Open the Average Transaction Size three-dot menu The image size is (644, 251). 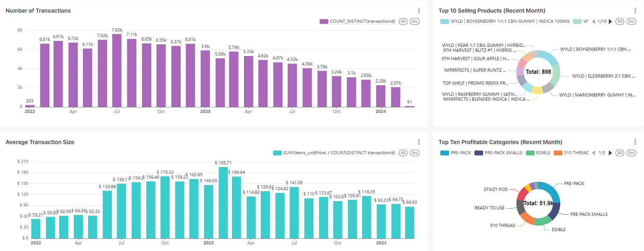pos(419,142)
